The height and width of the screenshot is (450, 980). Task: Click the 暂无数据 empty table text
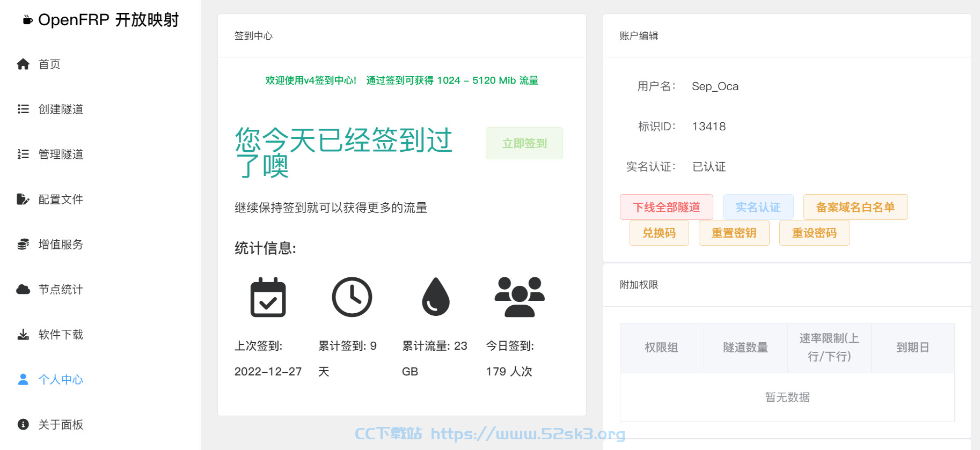point(787,397)
